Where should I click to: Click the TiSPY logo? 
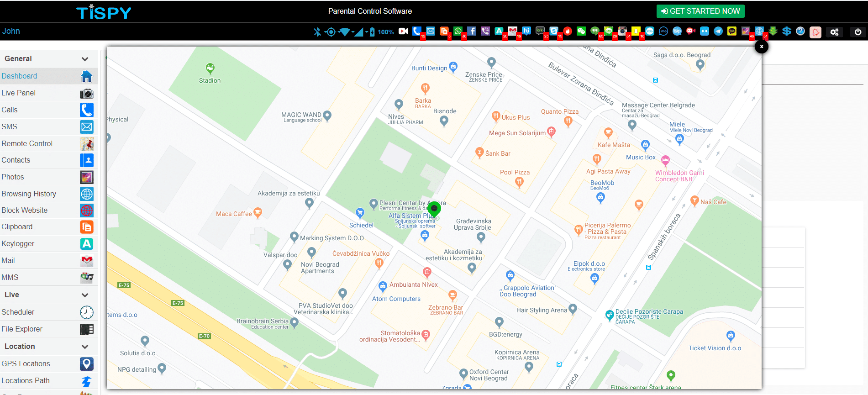click(x=104, y=12)
